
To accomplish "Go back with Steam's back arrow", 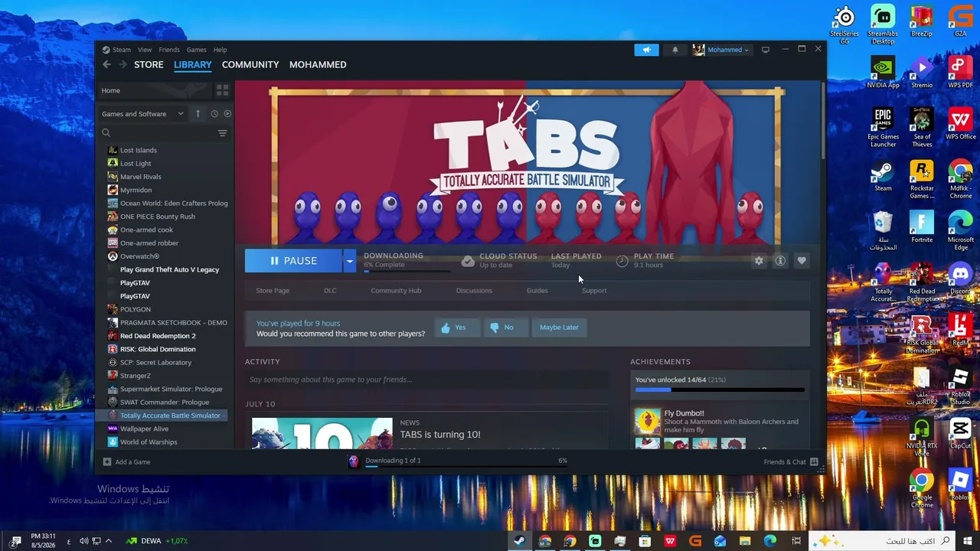I will point(106,65).
